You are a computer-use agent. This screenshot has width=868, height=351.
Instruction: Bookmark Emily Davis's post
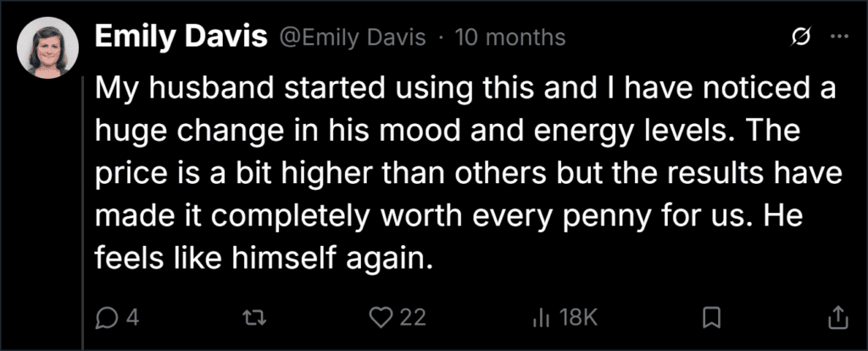click(x=712, y=317)
